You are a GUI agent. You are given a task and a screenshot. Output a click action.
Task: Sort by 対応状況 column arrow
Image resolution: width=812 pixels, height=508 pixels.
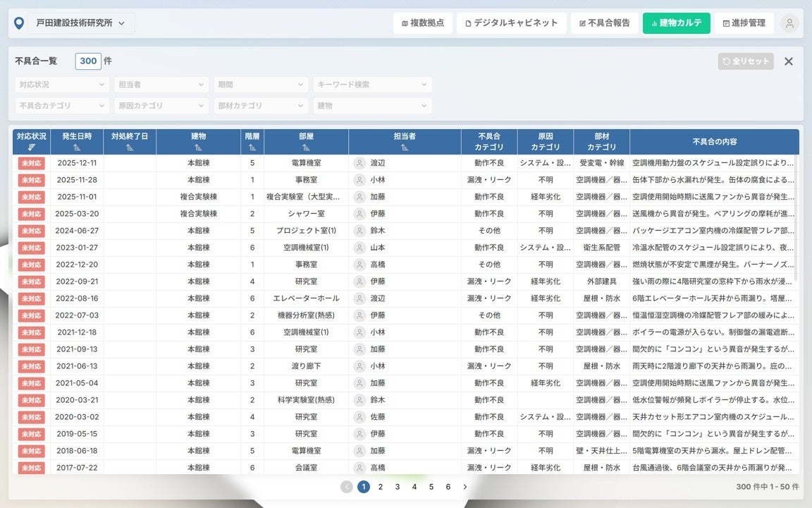32,147
